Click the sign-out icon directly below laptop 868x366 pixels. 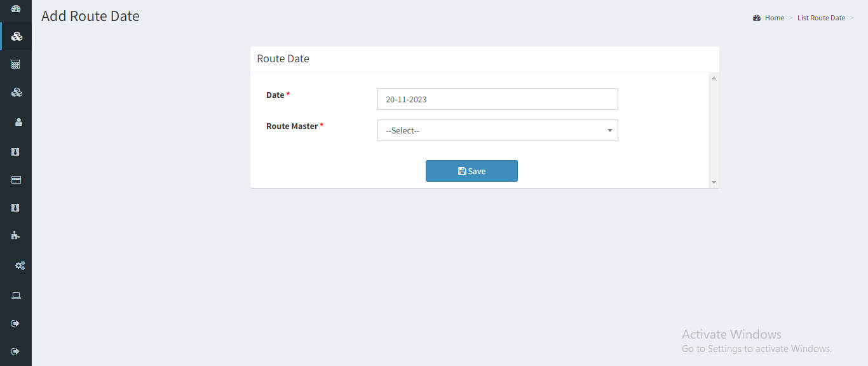(x=16, y=323)
